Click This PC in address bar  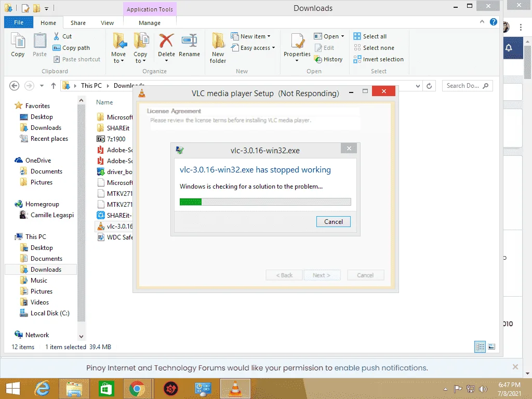91,86
